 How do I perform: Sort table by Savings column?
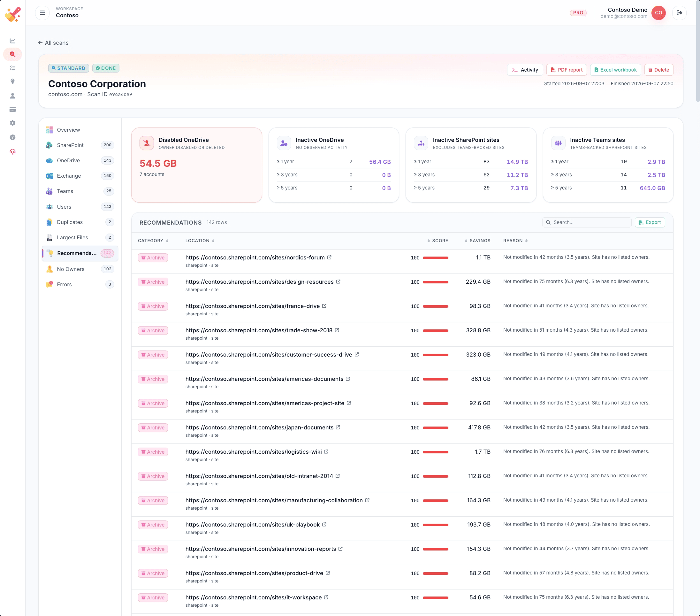pyautogui.click(x=477, y=241)
